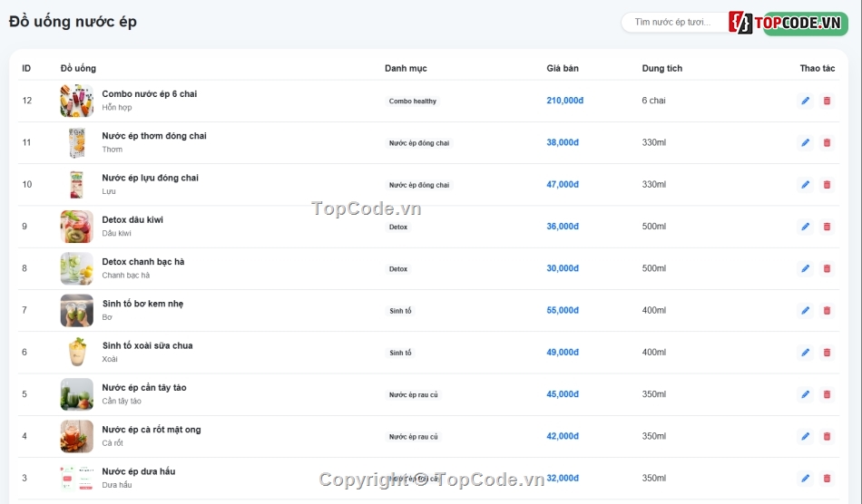Click the 55,000đ price
This screenshot has width=862, height=504.
tap(563, 310)
